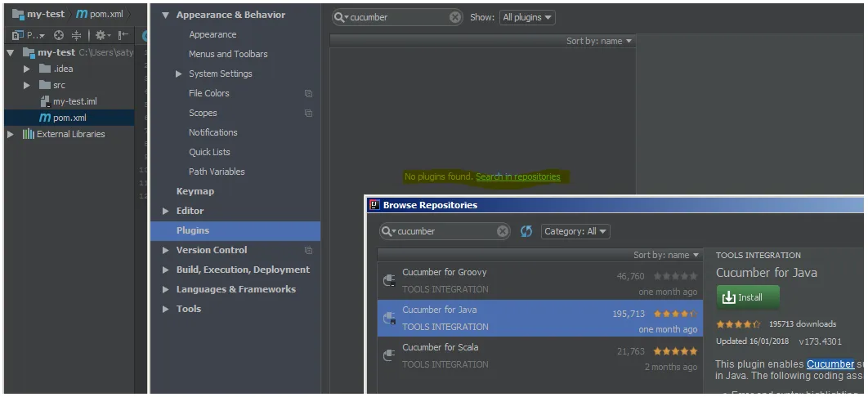Click the version text v173.4301
The width and height of the screenshot is (868, 397).
(820, 341)
